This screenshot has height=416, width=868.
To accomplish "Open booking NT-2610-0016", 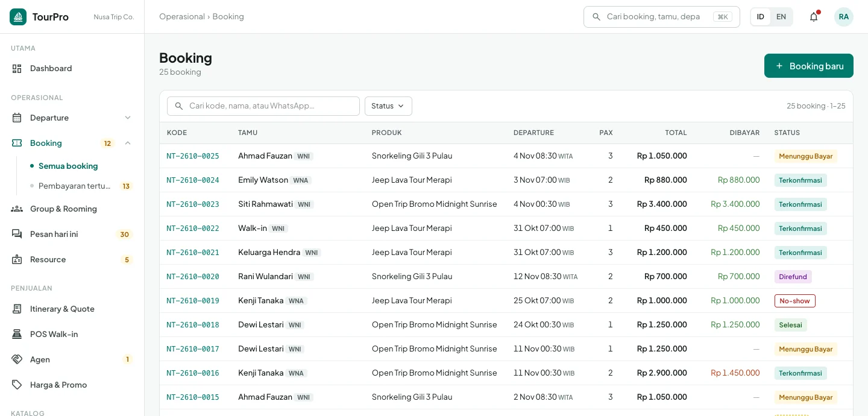I will click(193, 373).
